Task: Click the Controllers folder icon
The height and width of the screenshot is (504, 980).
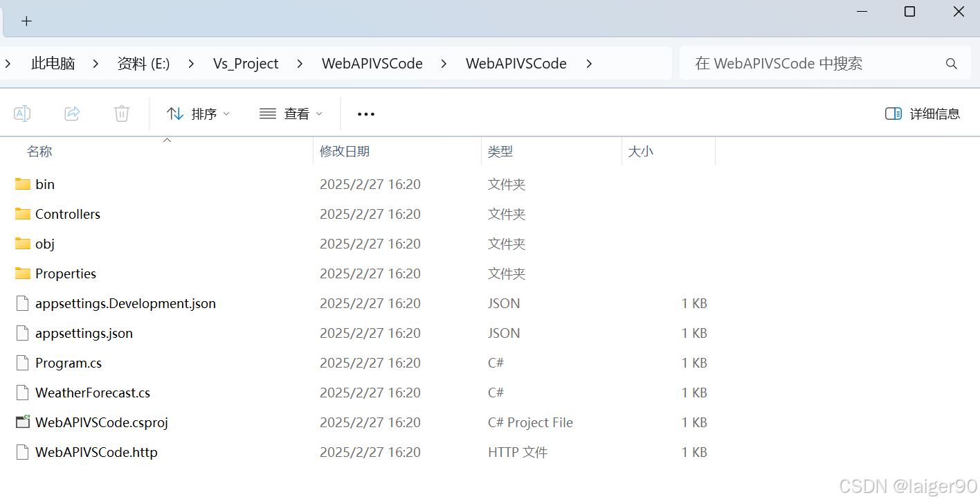Action: [23, 214]
